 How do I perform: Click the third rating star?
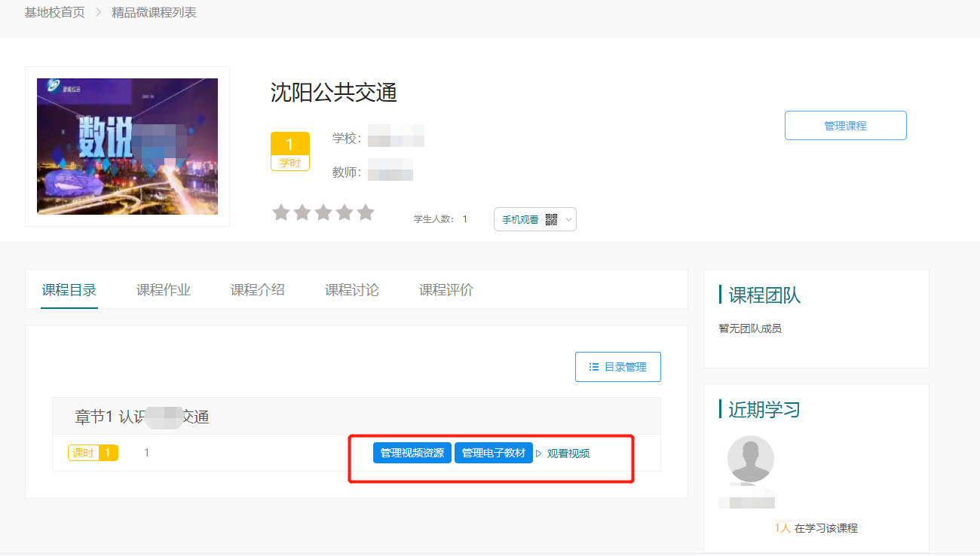[x=323, y=212]
